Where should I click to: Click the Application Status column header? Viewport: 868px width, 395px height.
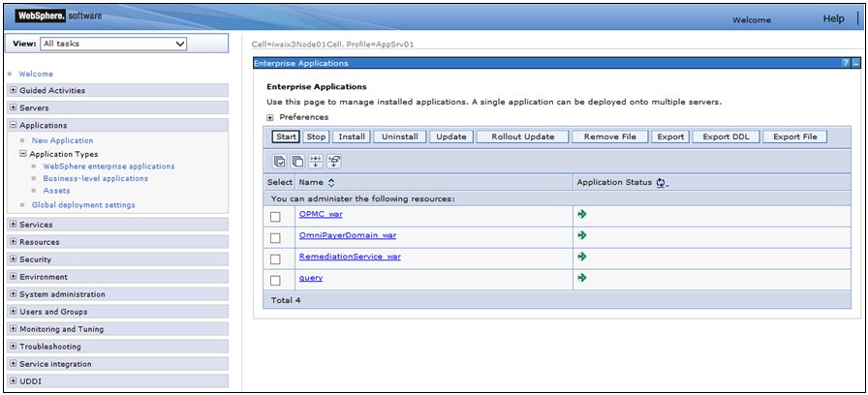[614, 182]
